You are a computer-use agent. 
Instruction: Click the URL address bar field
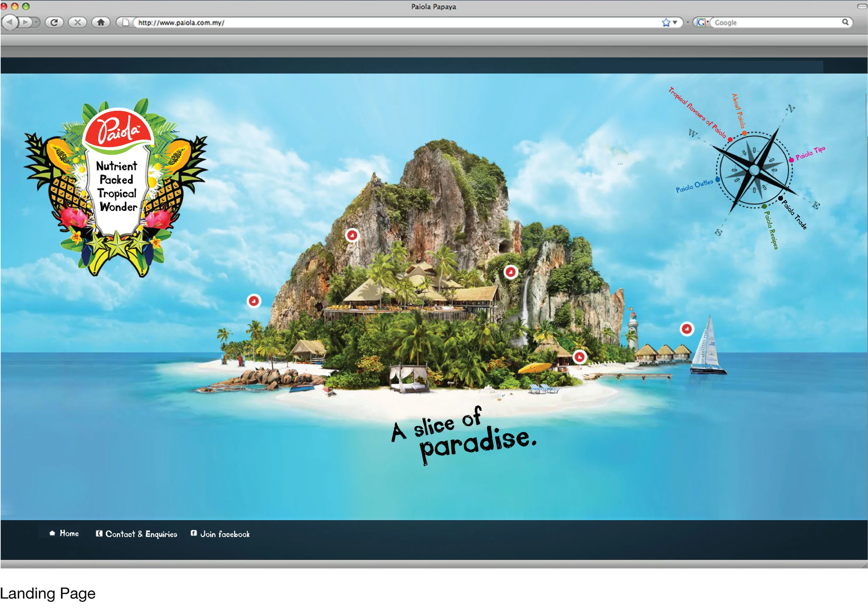[398, 23]
